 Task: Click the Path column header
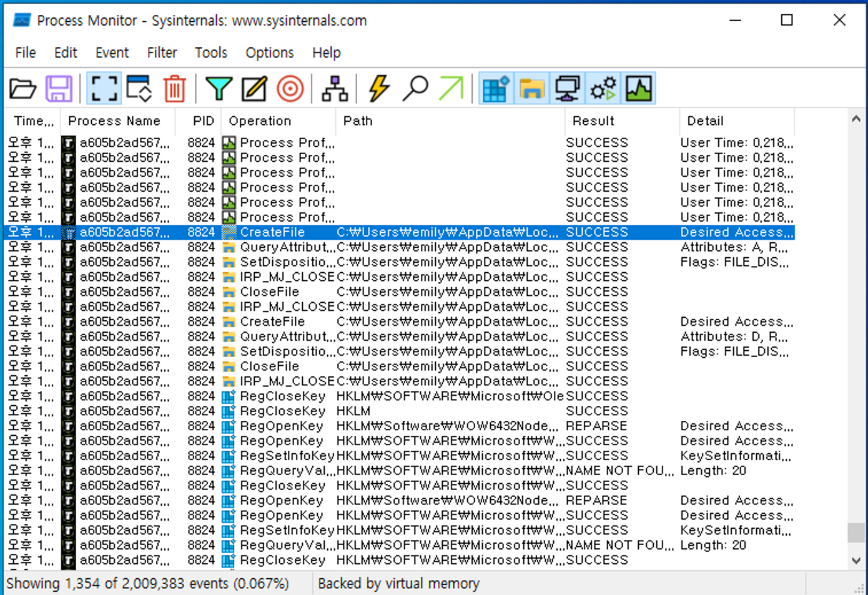tap(451, 121)
